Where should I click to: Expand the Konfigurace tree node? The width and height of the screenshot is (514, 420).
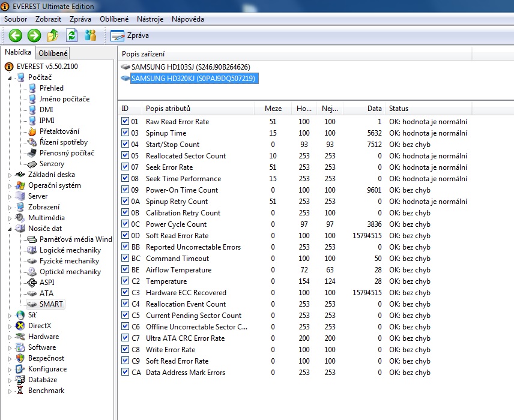click(10, 370)
